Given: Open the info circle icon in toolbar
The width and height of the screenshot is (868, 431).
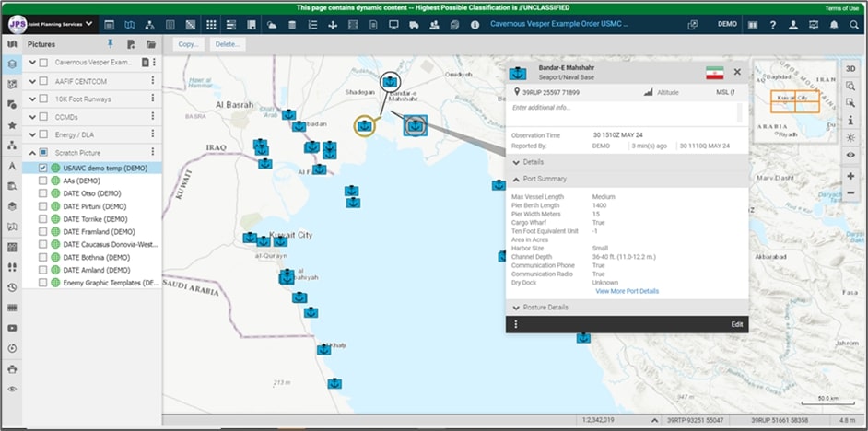Looking at the screenshot, I should tap(475, 25).
